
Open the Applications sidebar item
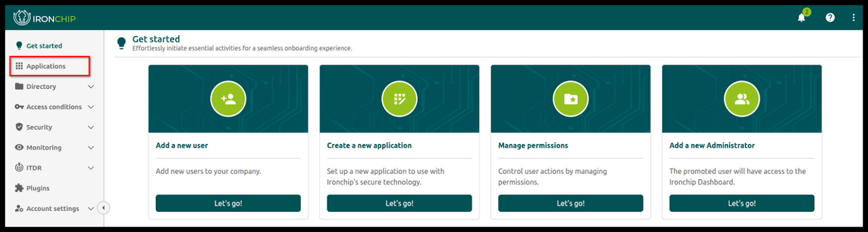(x=46, y=66)
